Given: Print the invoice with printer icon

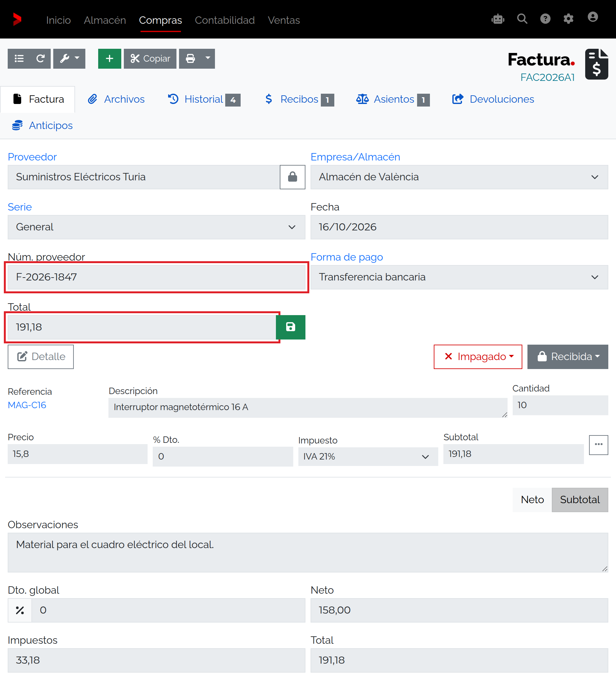Looking at the screenshot, I should 191,59.
